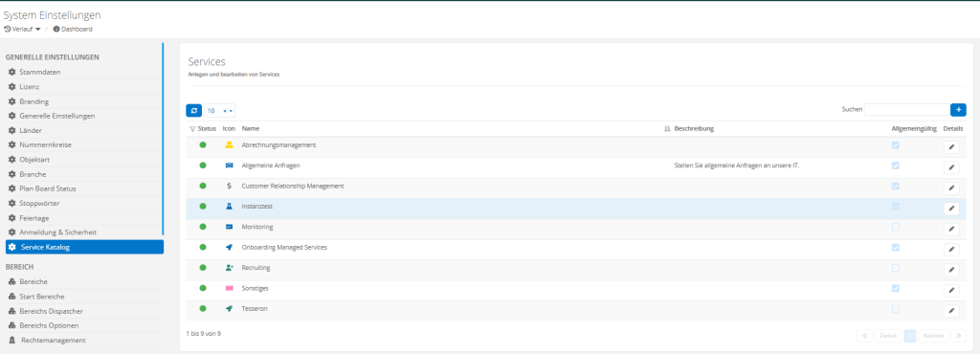Screen dimensions: 980x354
Task: Select page 1 in pagination
Action: coord(910,335)
